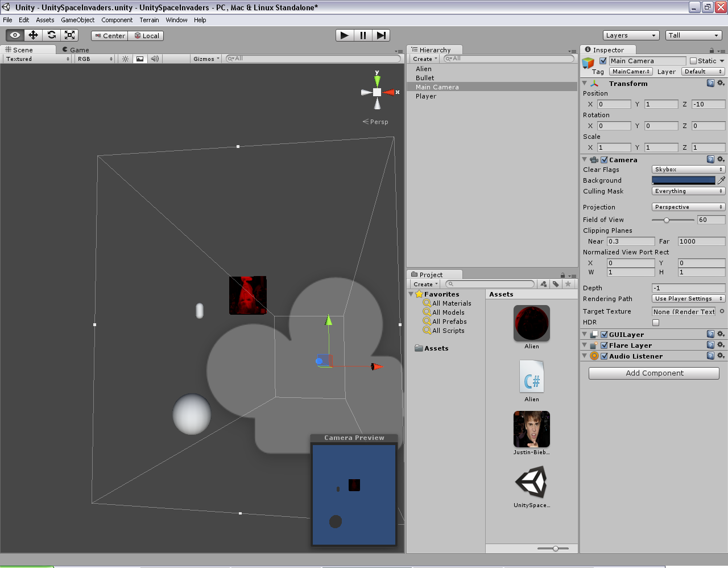Pause the game preview
Image resolution: width=728 pixels, height=568 pixels.
click(363, 35)
